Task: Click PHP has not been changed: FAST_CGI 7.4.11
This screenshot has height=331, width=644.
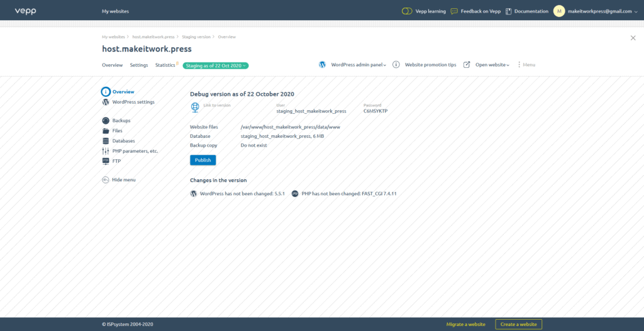Action: [x=349, y=194]
